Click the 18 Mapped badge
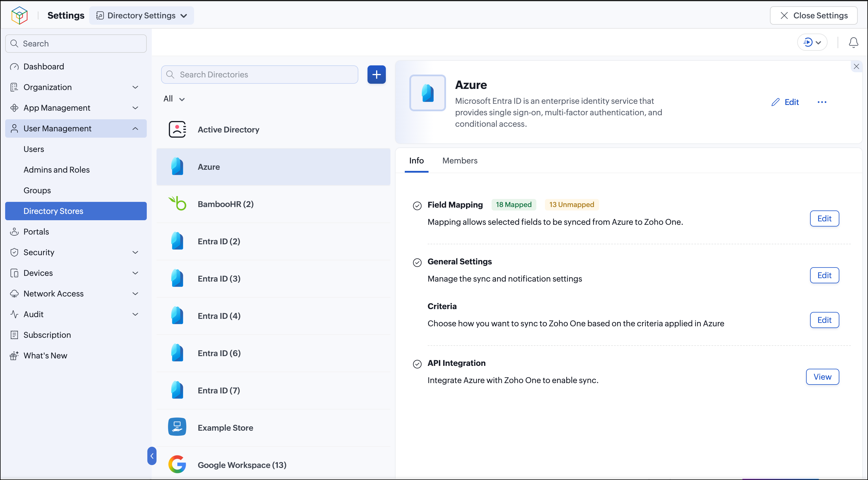This screenshot has width=868, height=480. tap(513, 205)
